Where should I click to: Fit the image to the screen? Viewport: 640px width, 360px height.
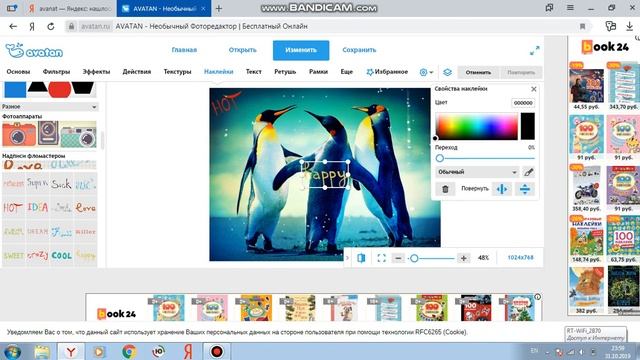[x=381, y=258]
